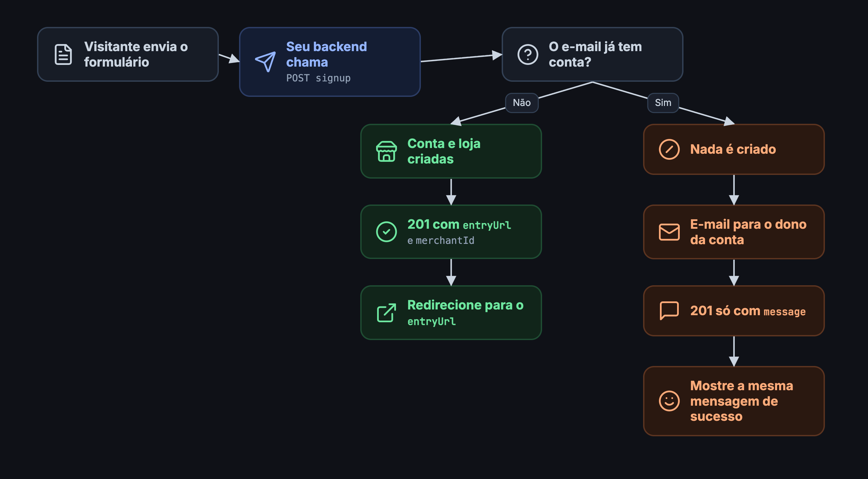Click the speech bubble icon beside '201 só com message'

[669, 310]
